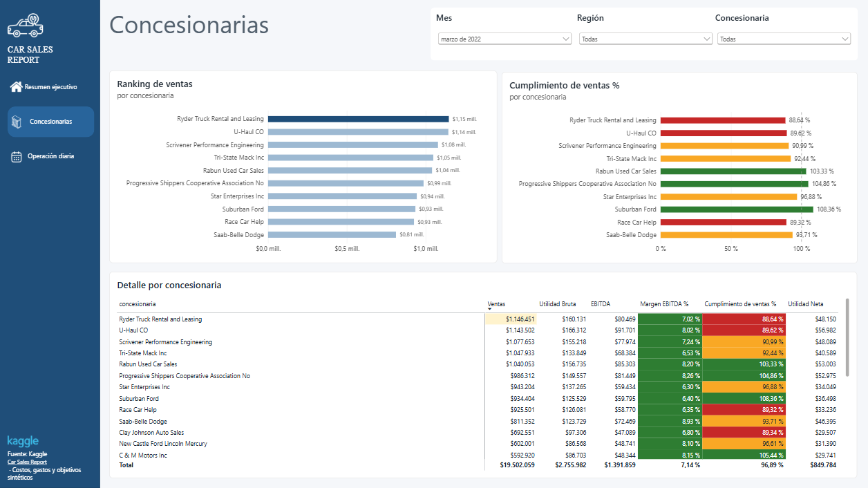Go to Operación diaria page
The width and height of the screenshot is (868, 488).
click(50, 156)
